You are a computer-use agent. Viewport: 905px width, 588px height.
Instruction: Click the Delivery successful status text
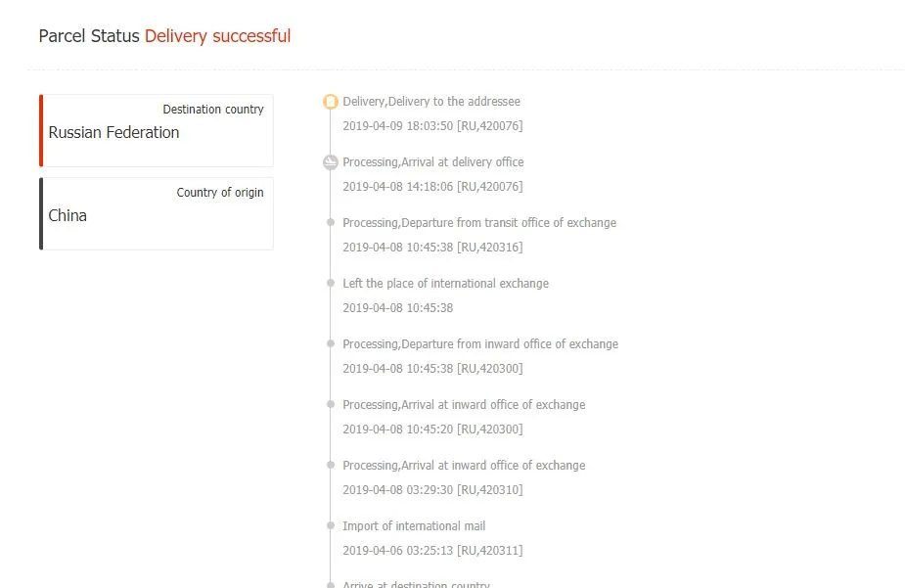[217, 36]
